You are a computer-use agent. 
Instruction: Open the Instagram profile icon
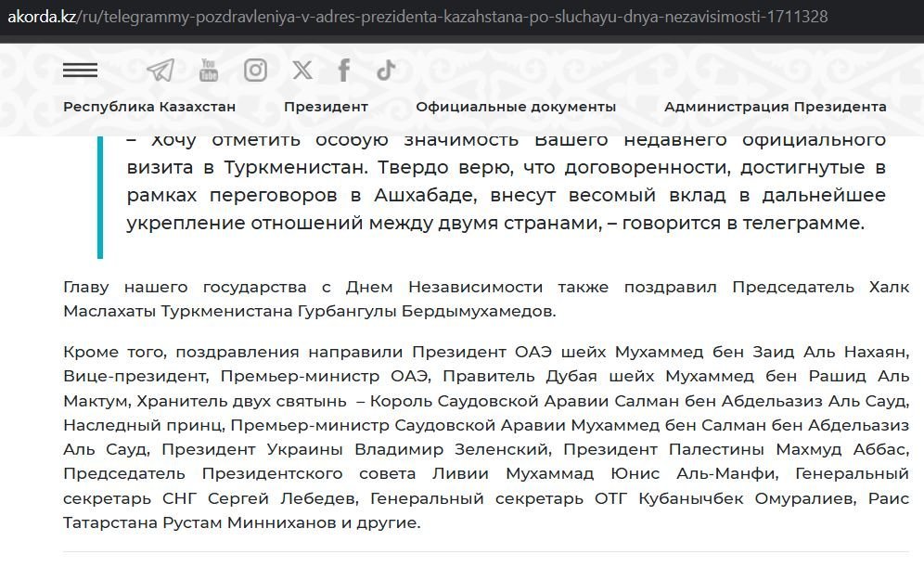coord(255,69)
